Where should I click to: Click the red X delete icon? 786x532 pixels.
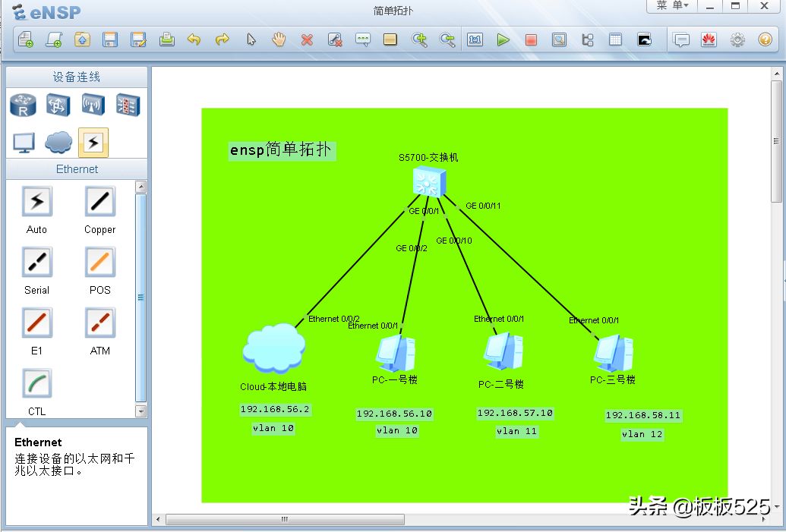click(307, 39)
